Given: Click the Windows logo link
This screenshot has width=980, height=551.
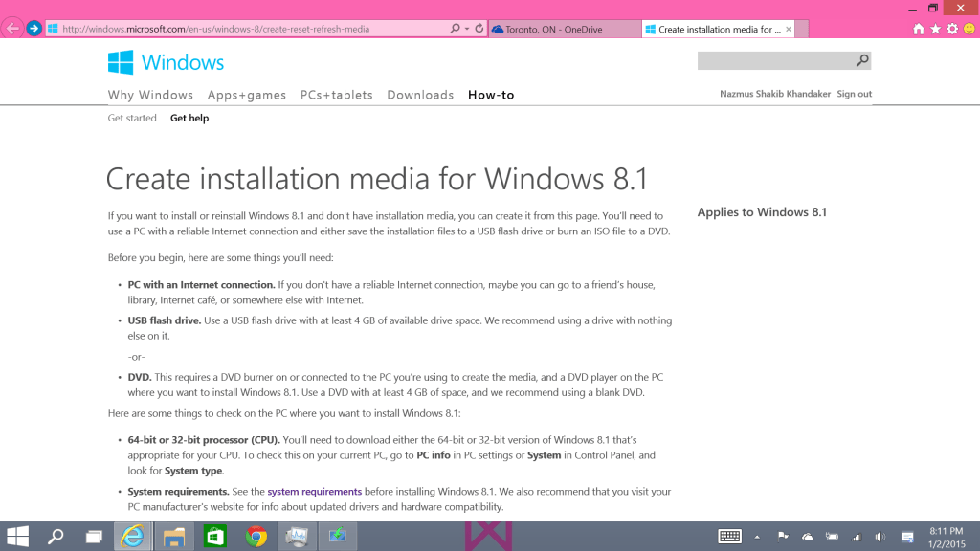Looking at the screenshot, I should tap(166, 62).
